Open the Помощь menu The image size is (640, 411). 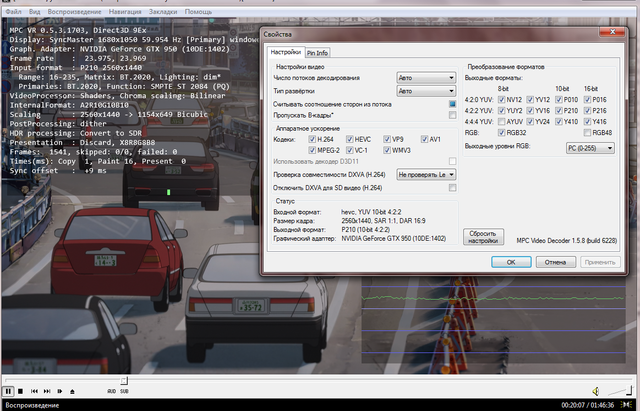pyautogui.click(x=198, y=12)
